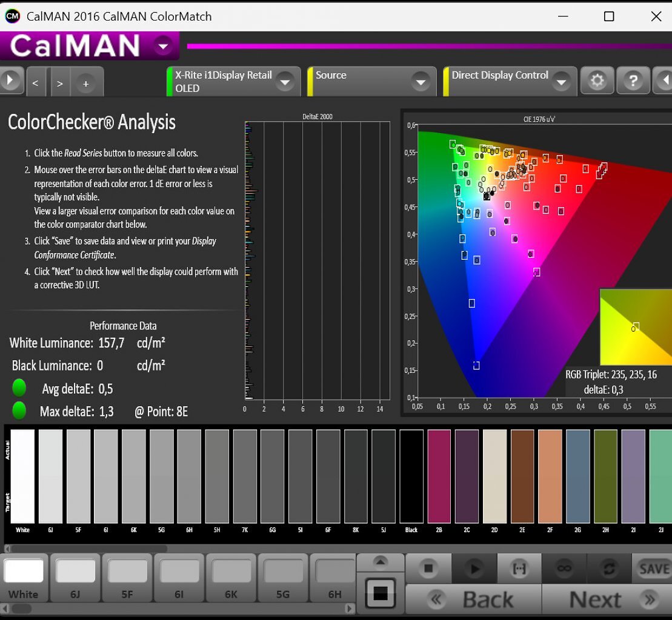Click the CalMAN ColorMatch app icon

click(x=13, y=16)
